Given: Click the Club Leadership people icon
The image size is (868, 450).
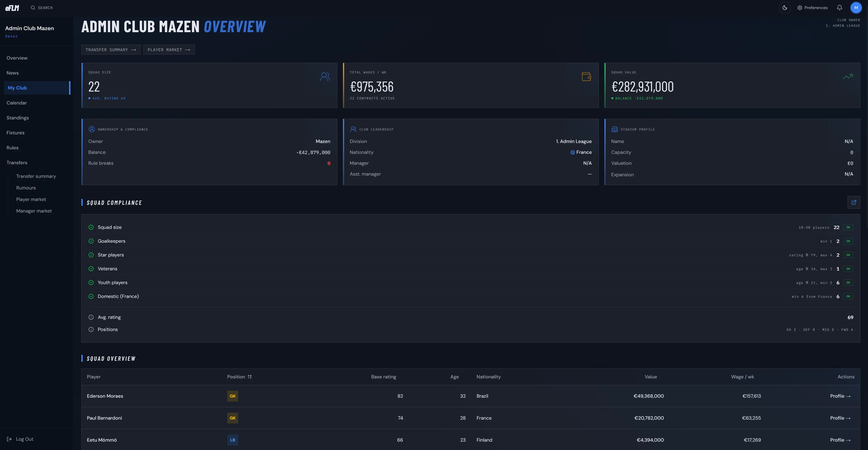Looking at the screenshot, I should click(x=353, y=129).
